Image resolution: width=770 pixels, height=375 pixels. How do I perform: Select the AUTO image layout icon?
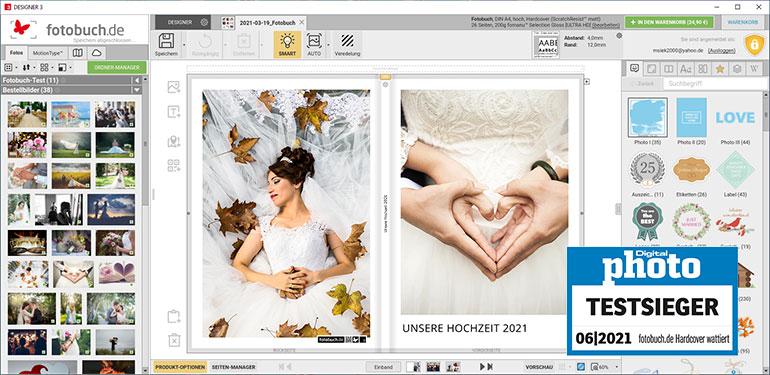pos(314,45)
